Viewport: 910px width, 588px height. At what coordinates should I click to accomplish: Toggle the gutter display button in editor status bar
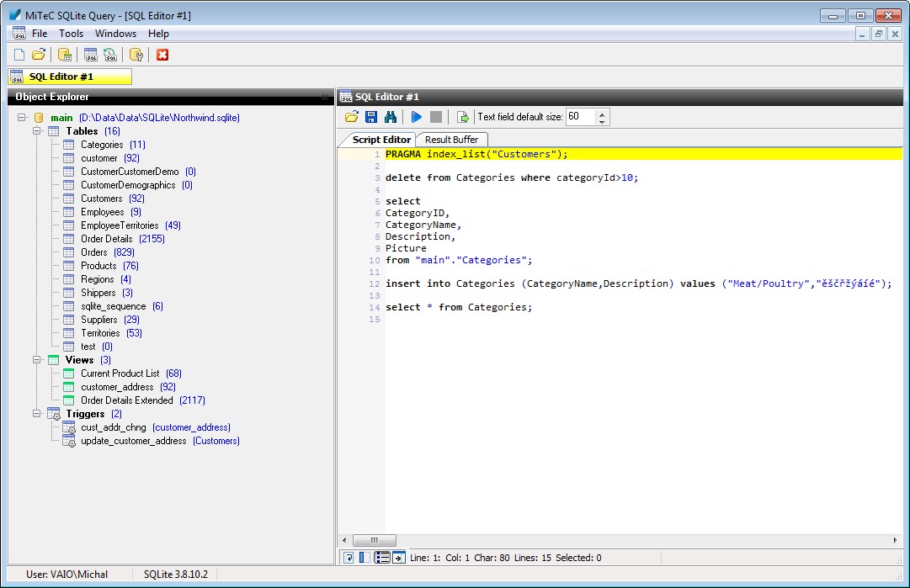click(x=363, y=558)
